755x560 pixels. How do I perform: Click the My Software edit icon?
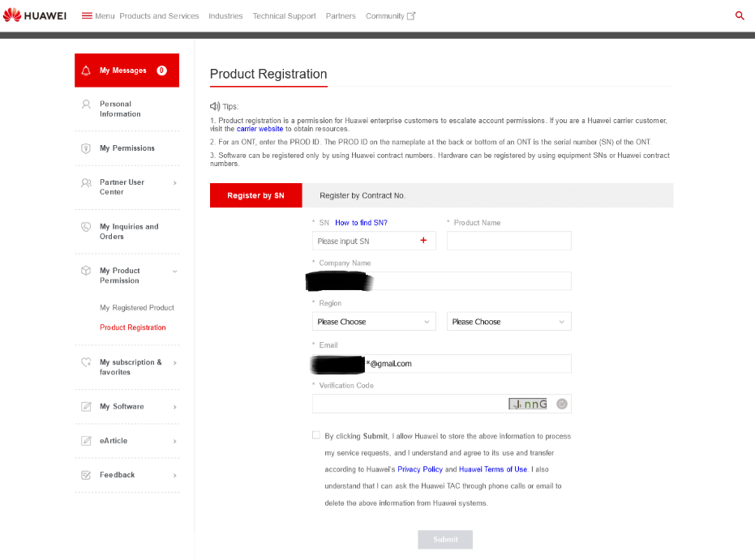86,407
